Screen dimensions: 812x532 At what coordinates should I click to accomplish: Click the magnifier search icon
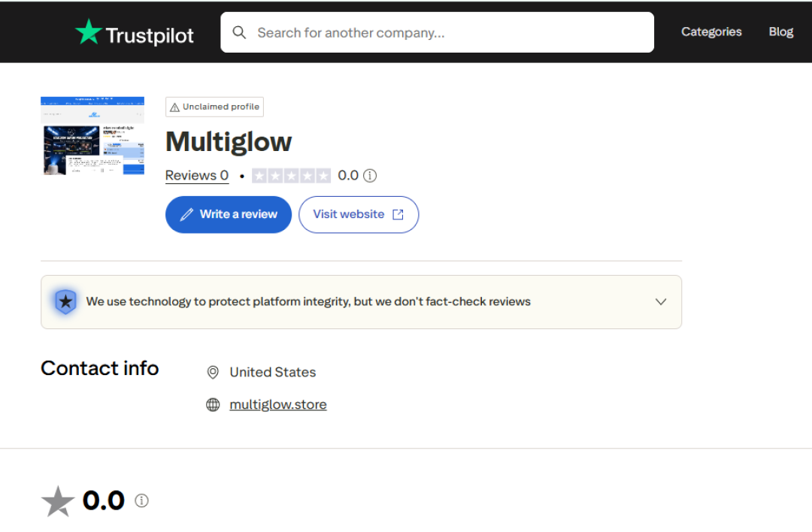coord(239,32)
